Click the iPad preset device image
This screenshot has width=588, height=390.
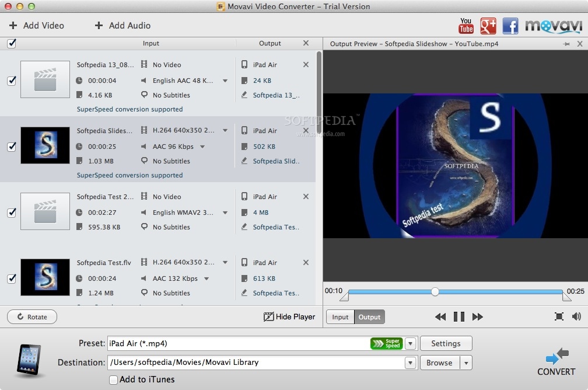pos(29,360)
